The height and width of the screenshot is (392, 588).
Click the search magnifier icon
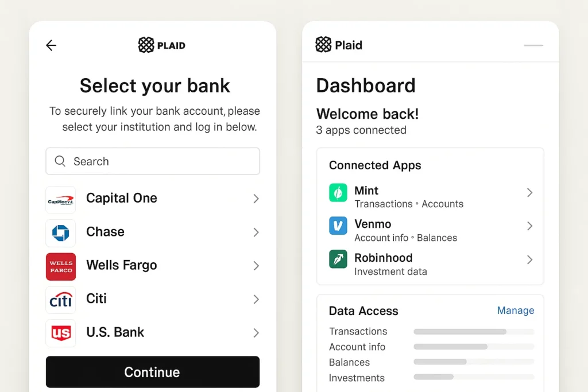click(60, 161)
